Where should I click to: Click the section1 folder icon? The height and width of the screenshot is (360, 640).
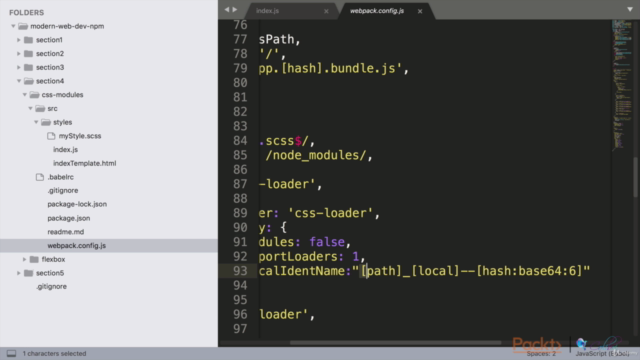pos(29,40)
